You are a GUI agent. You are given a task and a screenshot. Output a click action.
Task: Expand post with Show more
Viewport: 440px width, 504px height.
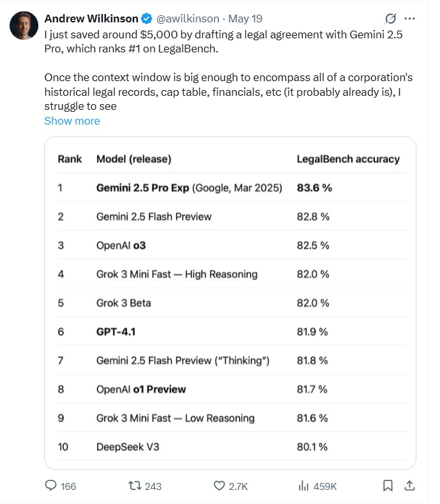(x=72, y=121)
